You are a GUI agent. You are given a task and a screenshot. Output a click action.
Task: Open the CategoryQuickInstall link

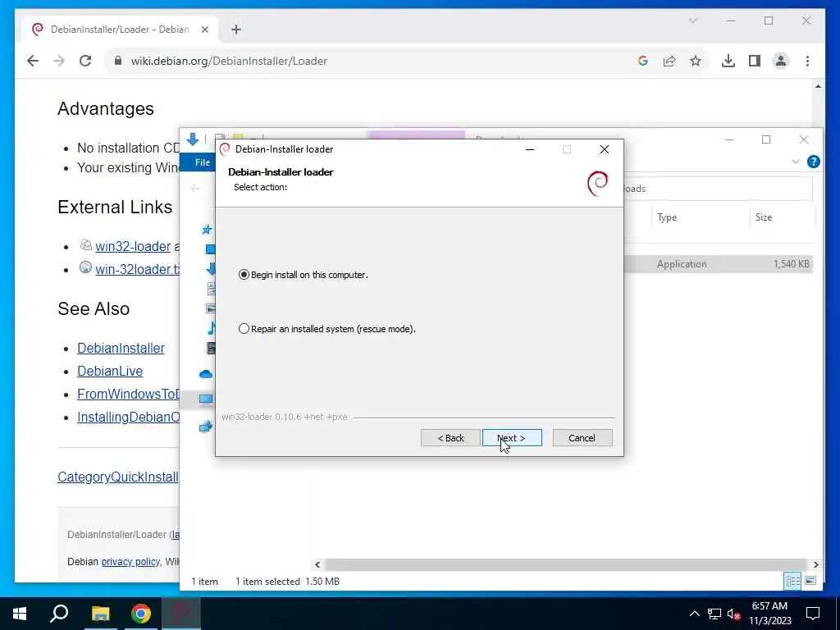(118, 477)
